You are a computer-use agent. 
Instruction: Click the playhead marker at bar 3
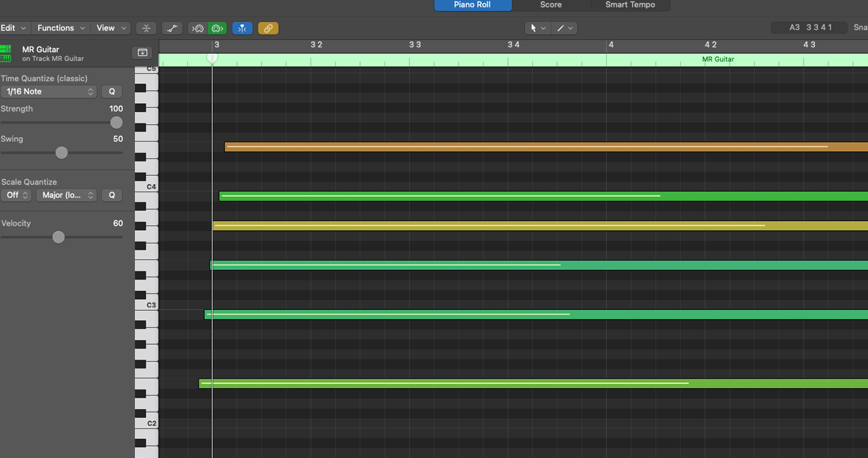coord(212,58)
